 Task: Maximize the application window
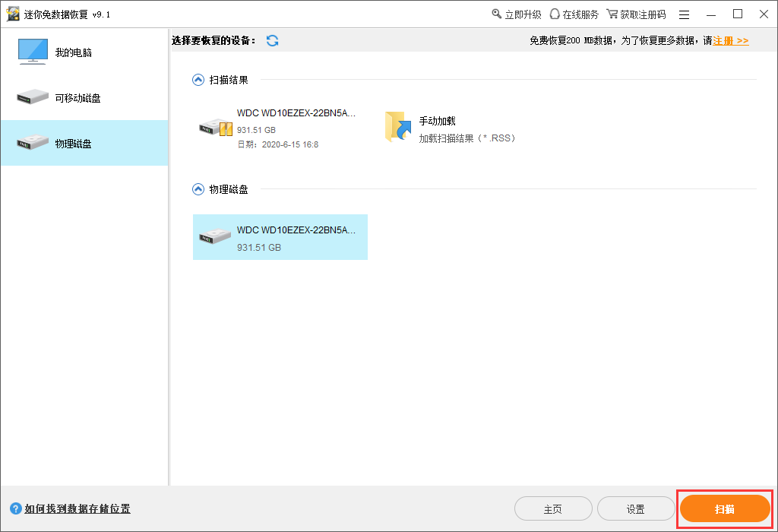click(x=738, y=14)
